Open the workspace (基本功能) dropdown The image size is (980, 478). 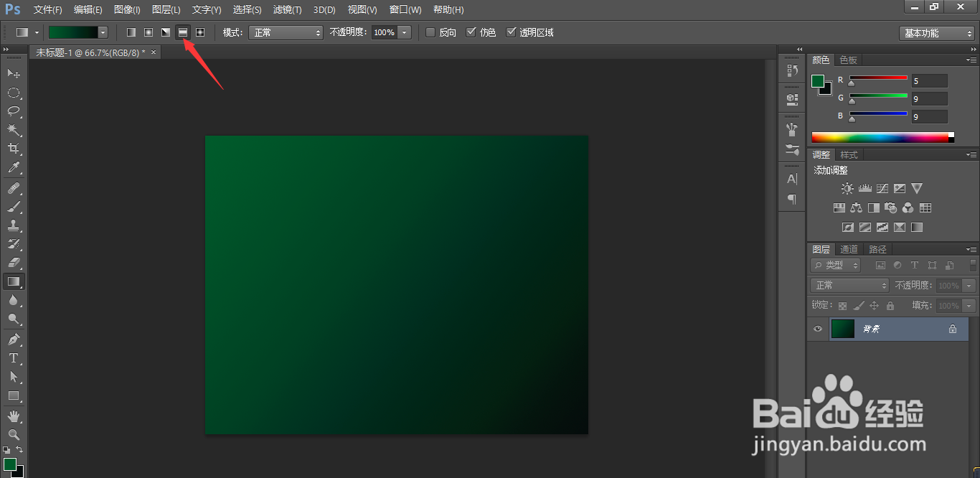tap(936, 33)
